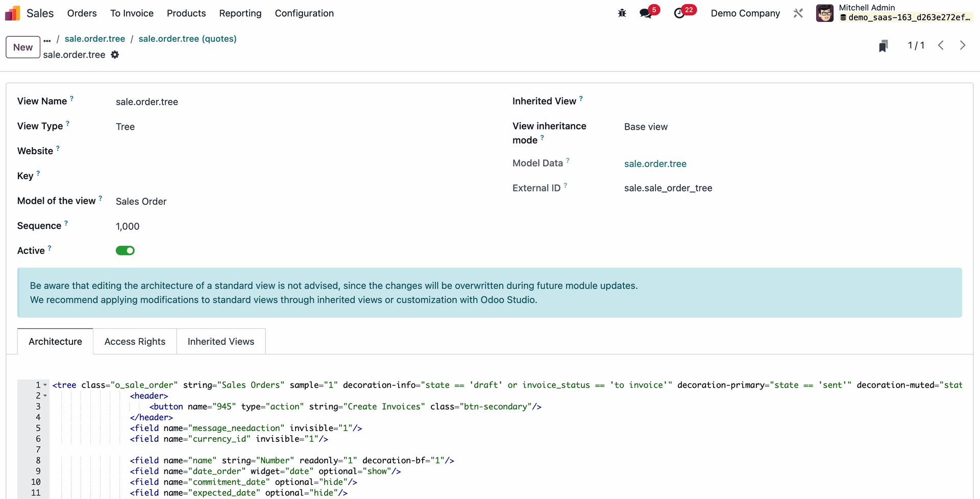
Task: Open the Reporting menu
Action: (240, 13)
